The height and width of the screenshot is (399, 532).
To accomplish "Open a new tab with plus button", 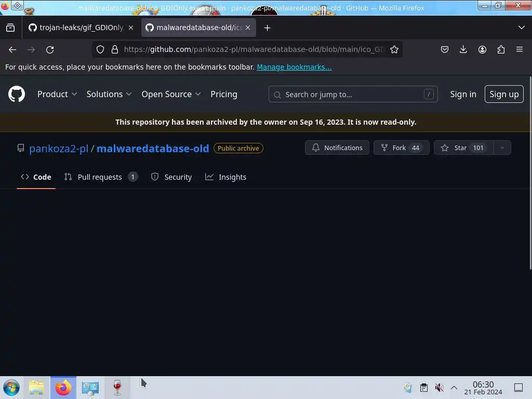I will (x=268, y=28).
